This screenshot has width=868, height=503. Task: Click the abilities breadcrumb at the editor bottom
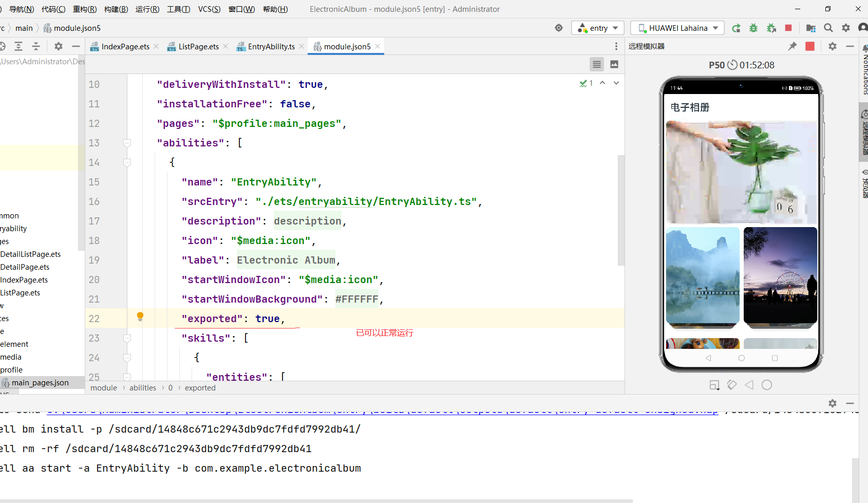pyautogui.click(x=143, y=388)
